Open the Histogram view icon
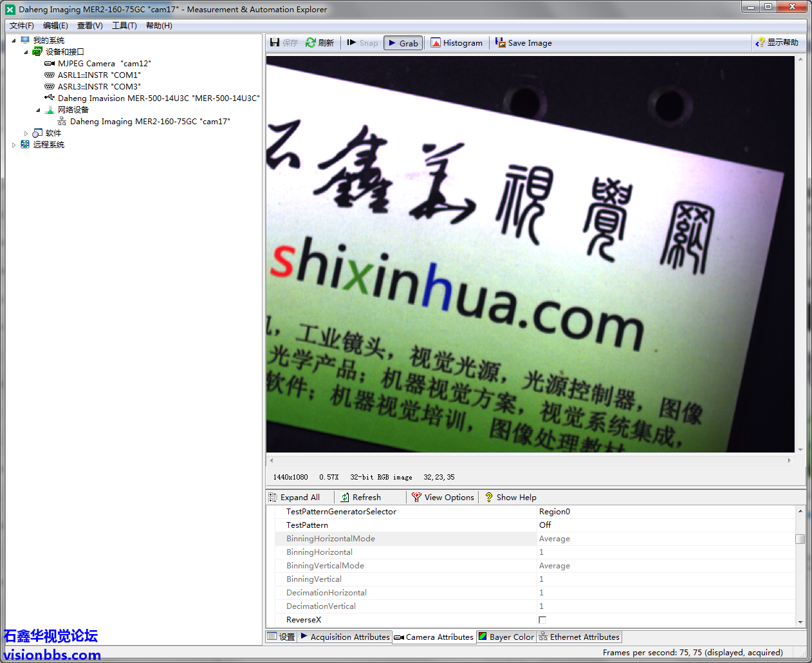Screen dimensions: 812x663 pos(436,42)
